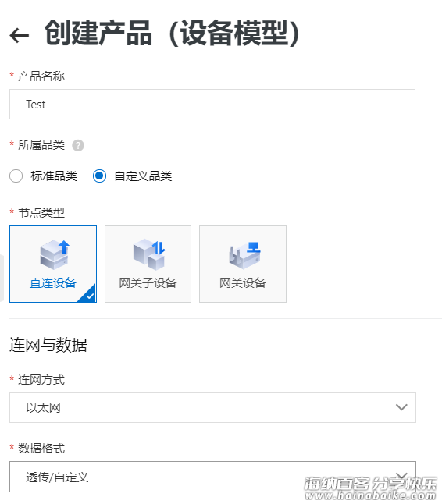The height and width of the screenshot is (504, 442).
Task: Choose the 网关子设备 node type card
Action: point(148,264)
